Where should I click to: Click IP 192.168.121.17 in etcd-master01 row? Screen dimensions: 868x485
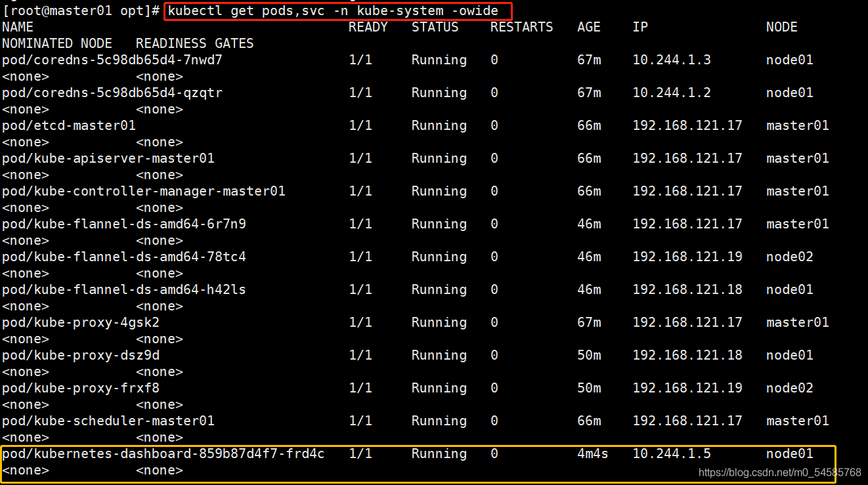(687, 125)
